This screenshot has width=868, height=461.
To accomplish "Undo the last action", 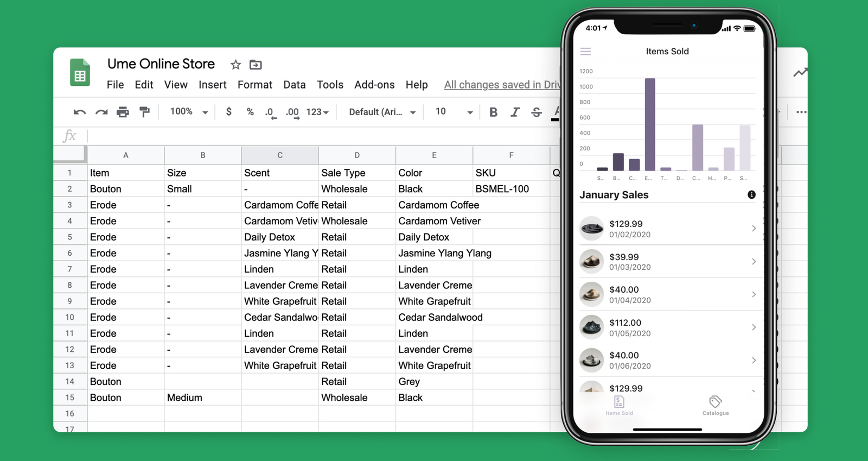I will pyautogui.click(x=80, y=112).
